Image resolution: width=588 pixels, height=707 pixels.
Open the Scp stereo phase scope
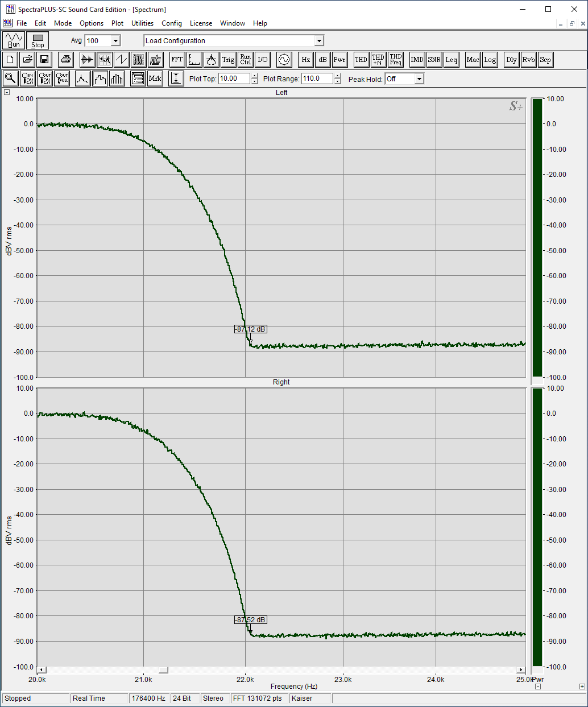[x=545, y=60]
